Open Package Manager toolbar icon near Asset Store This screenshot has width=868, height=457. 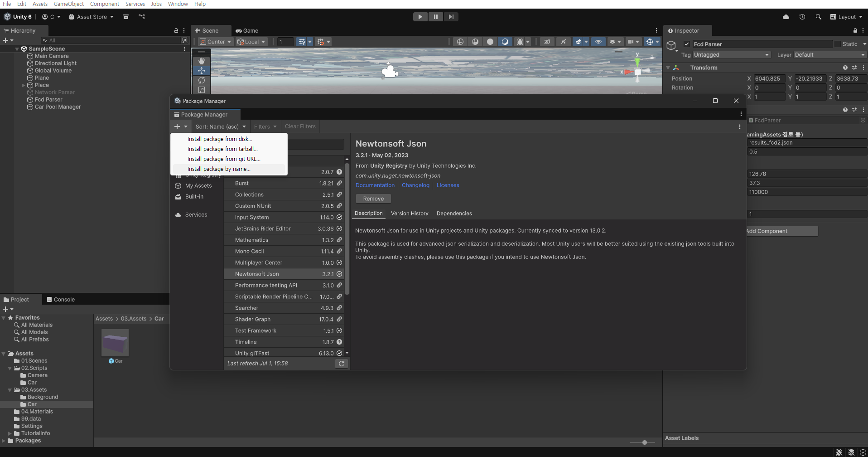tap(126, 17)
